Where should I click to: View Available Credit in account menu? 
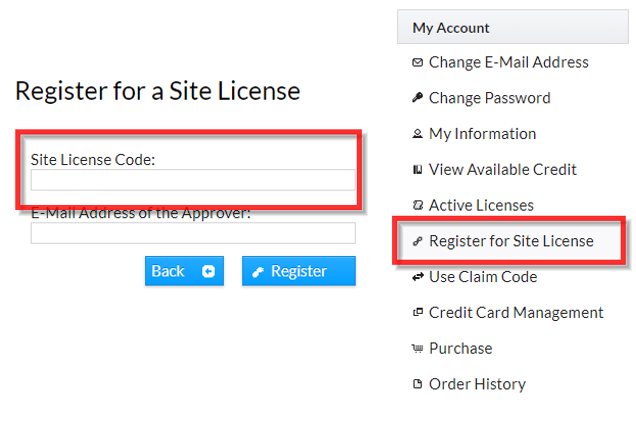pyautogui.click(x=502, y=170)
